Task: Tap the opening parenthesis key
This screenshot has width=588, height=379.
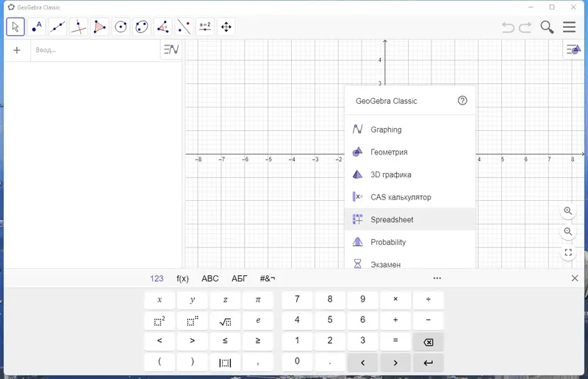Action: [x=159, y=362]
